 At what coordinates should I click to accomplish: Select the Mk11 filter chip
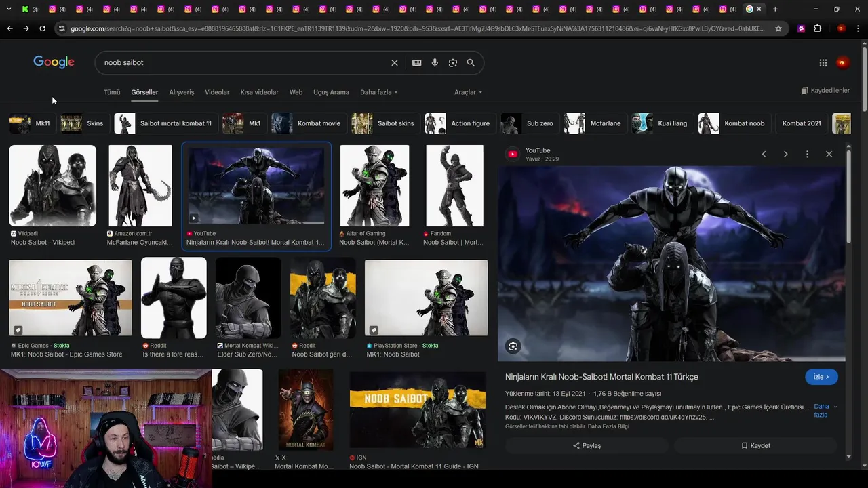pyautogui.click(x=32, y=123)
